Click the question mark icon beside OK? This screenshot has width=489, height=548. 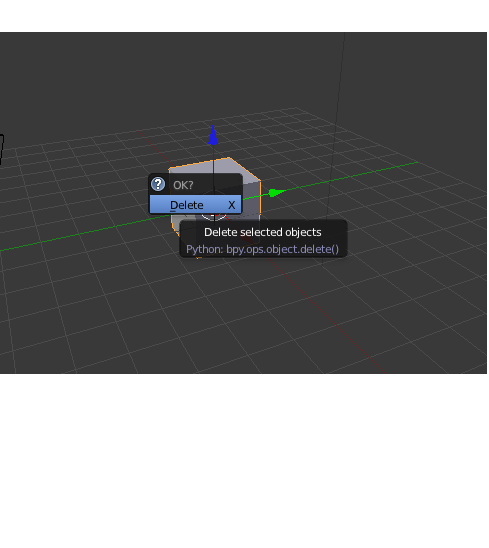158,184
